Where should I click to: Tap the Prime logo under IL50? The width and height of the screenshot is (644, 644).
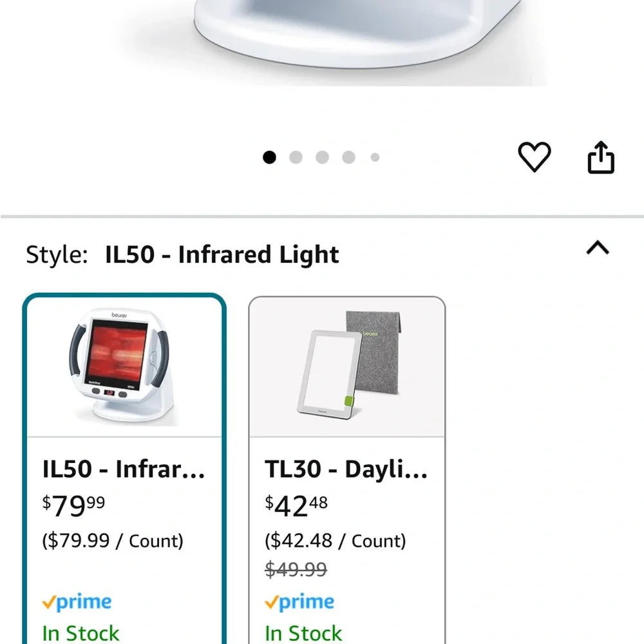click(x=77, y=602)
